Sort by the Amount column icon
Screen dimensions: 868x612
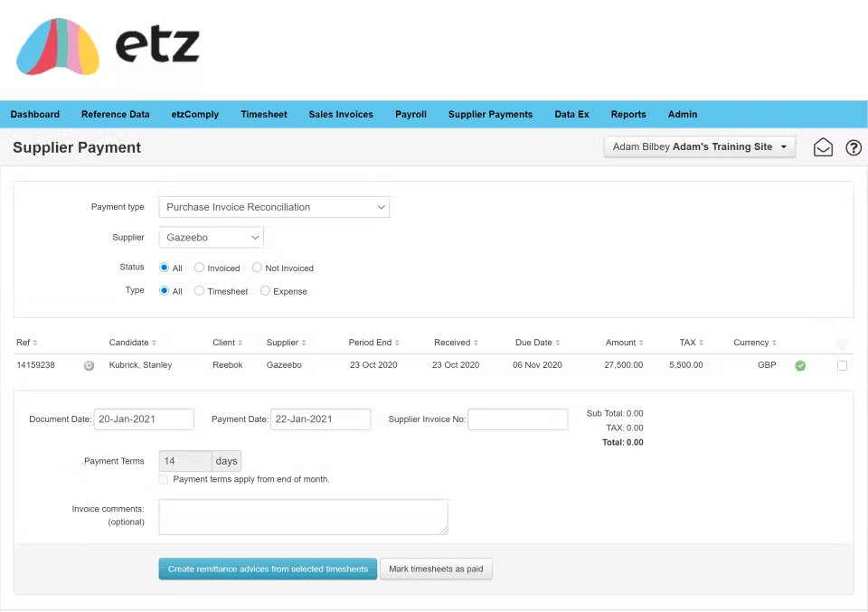(639, 343)
